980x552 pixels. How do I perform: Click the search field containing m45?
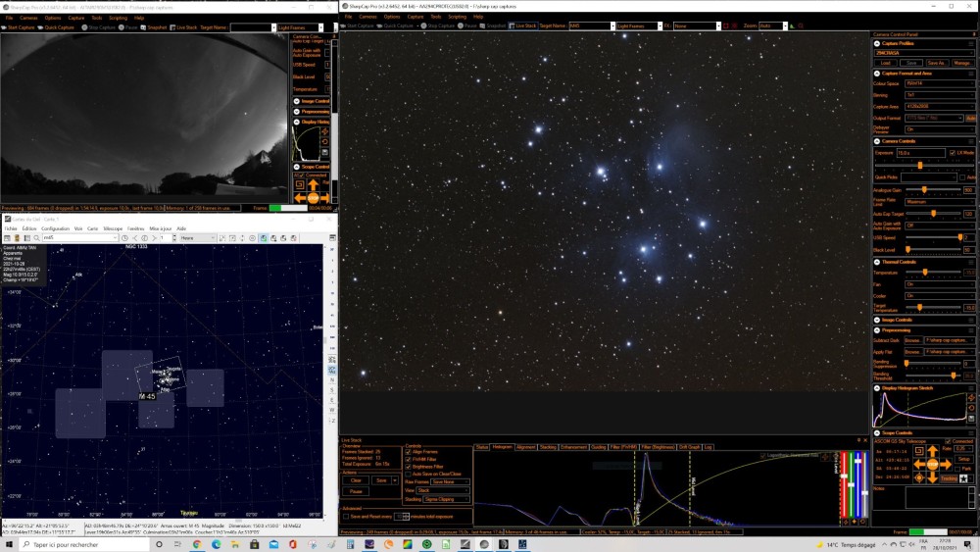click(78, 238)
